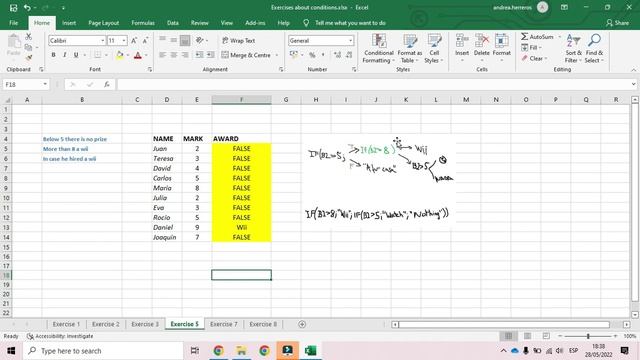Viewport: 640px width, 360px height.
Task: Open the File menu
Action: click(13, 23)
